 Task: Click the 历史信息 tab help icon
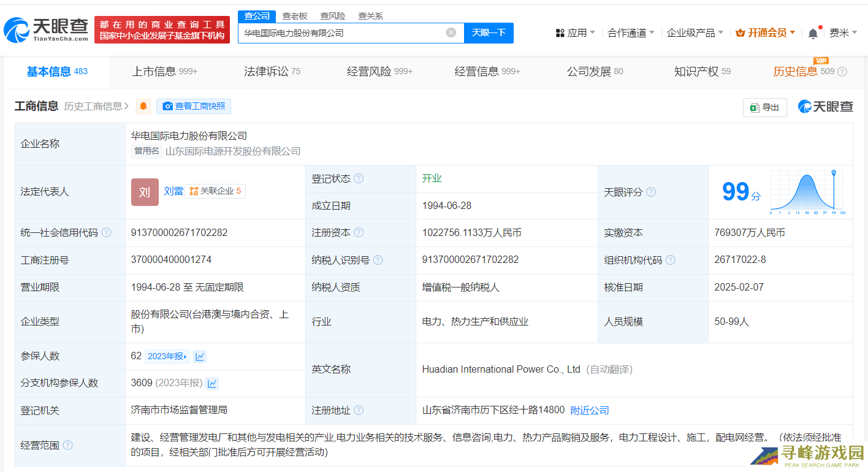tap(842, 72)
